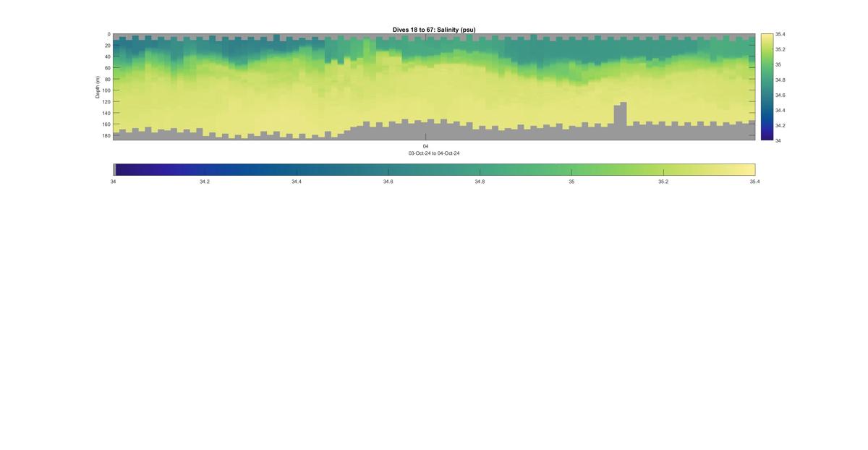This screenshot has height=450, width=868.
Task: Click '34.8' under the horizontal colorbar
Action: (x=480, y=182)
